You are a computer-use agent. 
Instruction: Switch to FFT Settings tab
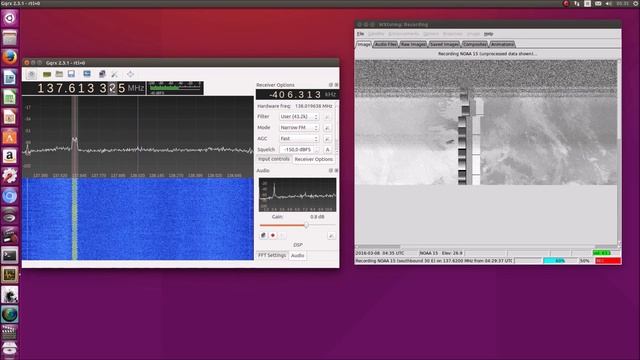pyautogui.click(x=272, y=256)
